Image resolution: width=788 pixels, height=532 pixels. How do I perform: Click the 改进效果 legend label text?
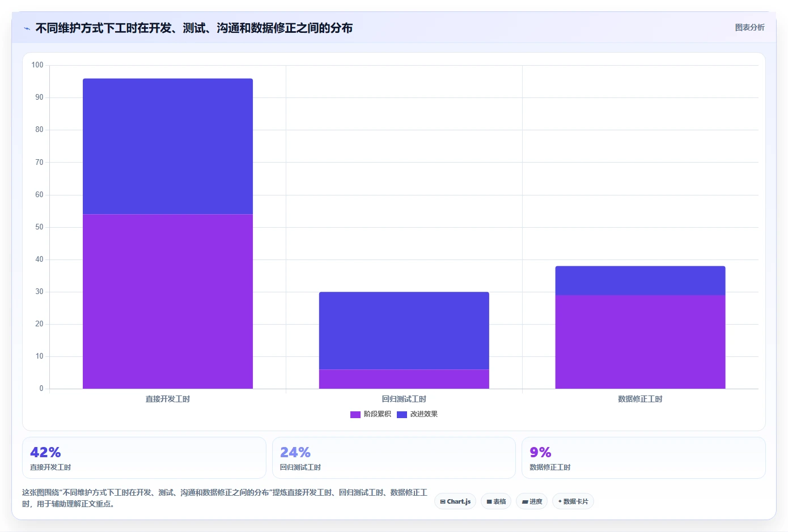[x=424, y=414]
